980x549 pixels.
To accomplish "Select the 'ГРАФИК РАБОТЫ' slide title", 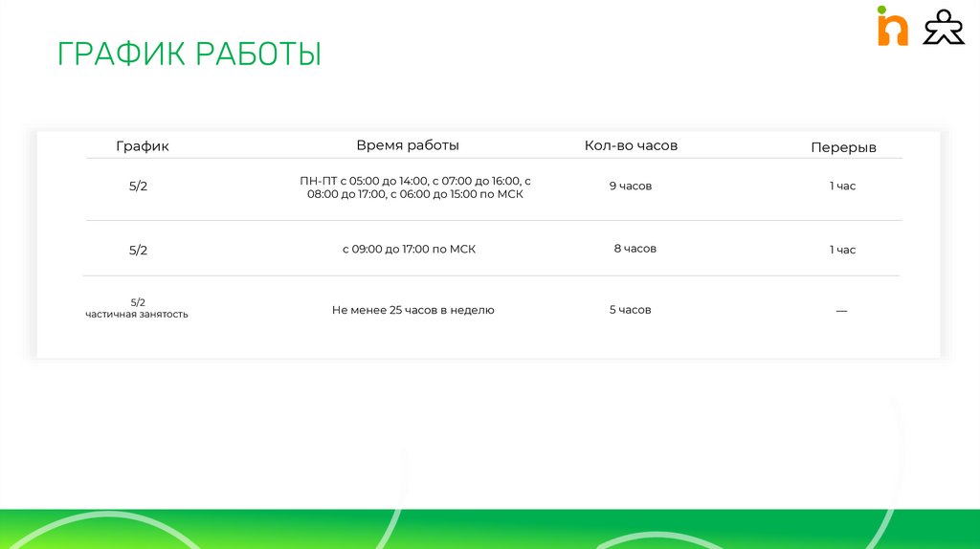I will tap(189, 54).
